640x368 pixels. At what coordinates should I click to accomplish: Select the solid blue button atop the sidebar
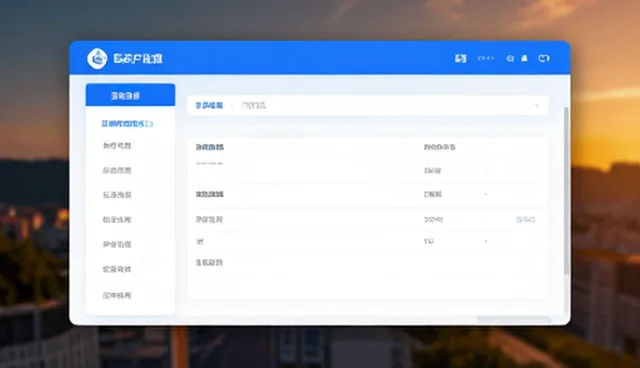[x=130, y=95]
